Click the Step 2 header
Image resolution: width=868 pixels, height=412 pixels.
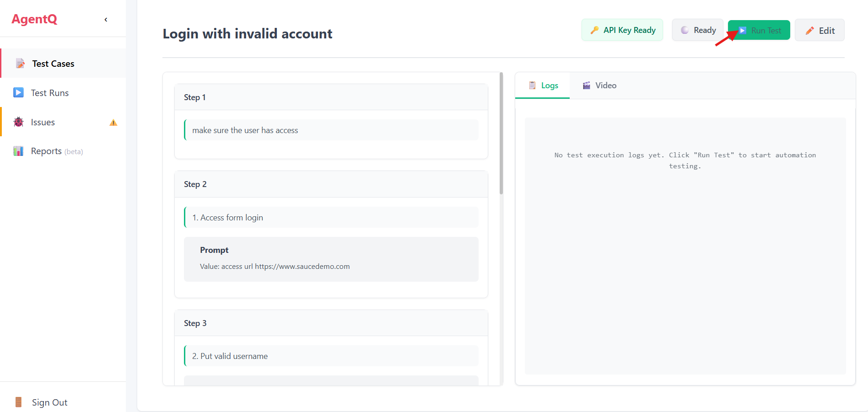tap(331, 184)
